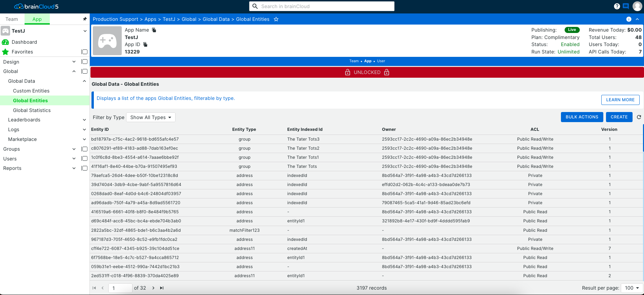Open the results per page dropdown
This screenshot has height=295, width=644.
[632, 288]
